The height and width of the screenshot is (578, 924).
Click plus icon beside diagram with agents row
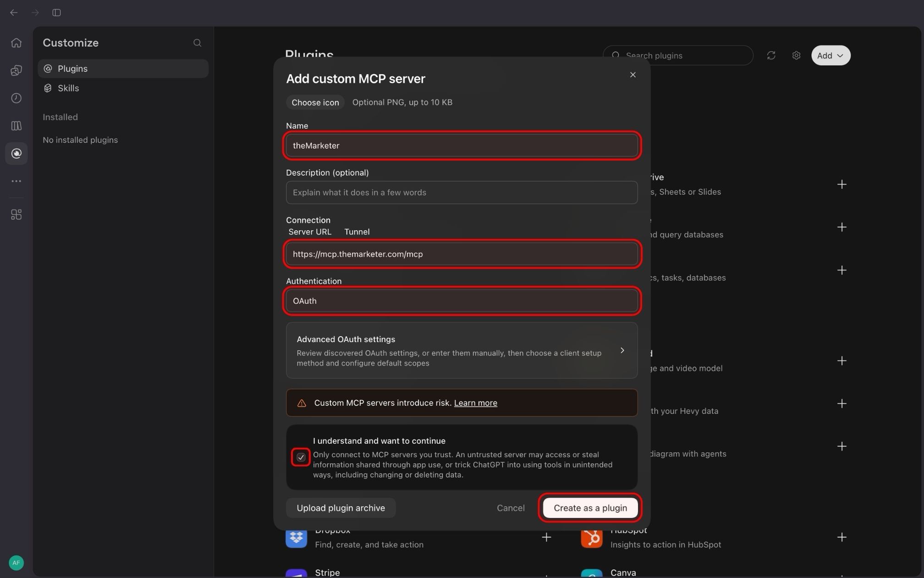click(841, 446)
